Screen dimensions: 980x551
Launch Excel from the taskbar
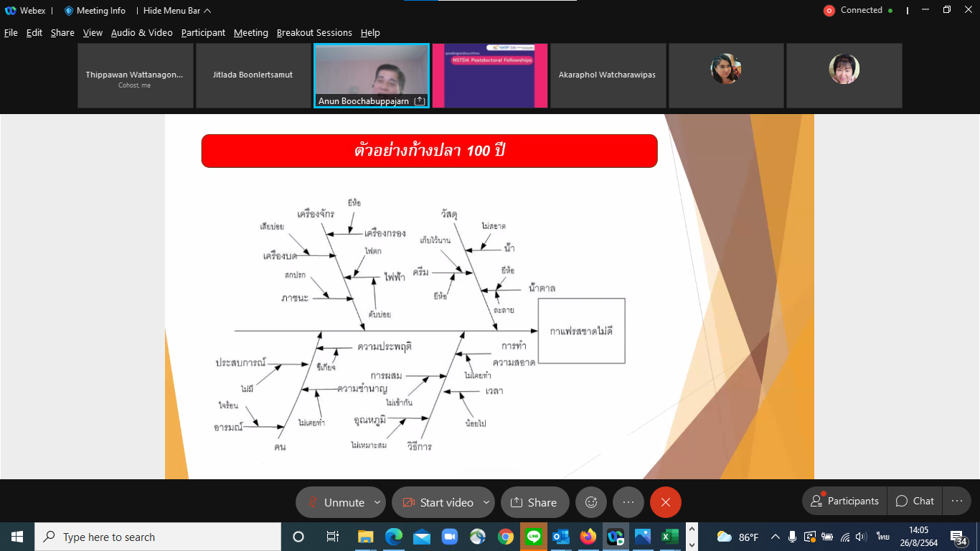(669, 537)
